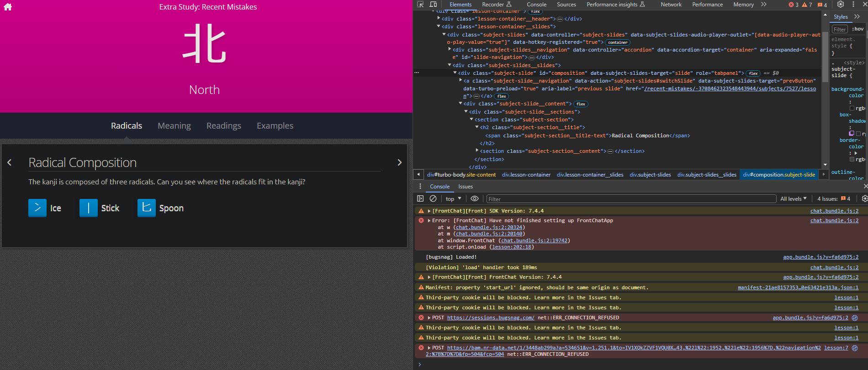This screenshot has width=868, height=370.
Task: Expand the FrontChat SDK Version warning
Action: tap(429, 211)
